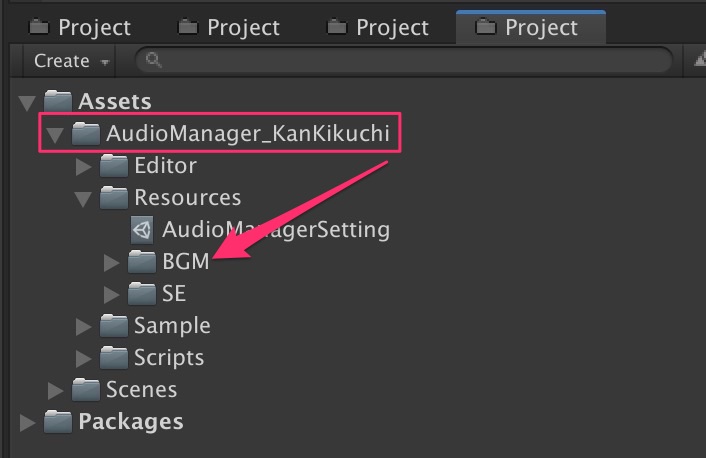Select the active rightmost Project tab
The height and width of the screenshot is (458, 706).
(x=529, y=28)
